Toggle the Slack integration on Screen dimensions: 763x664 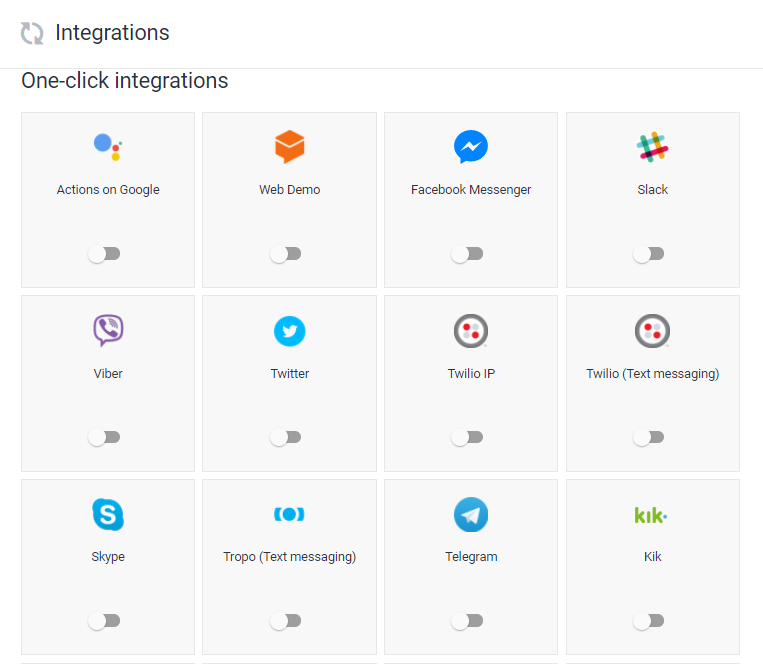648,254
